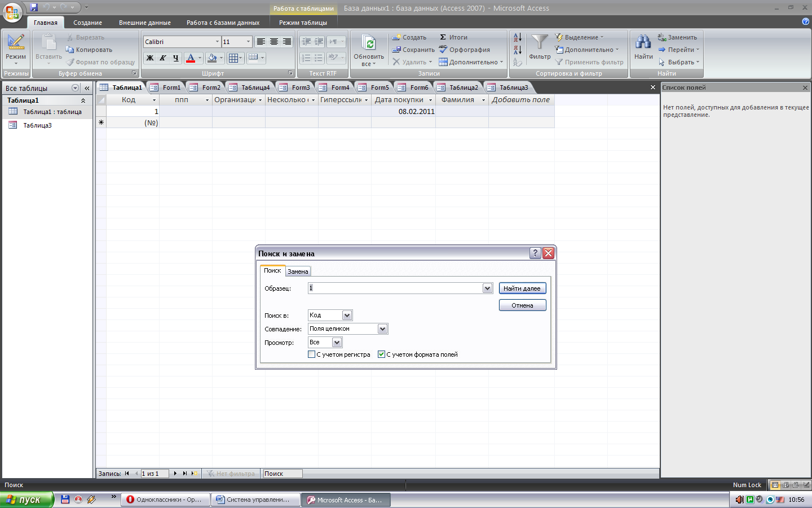
Task: Click Копировать in clipboard group
Action: 89,50
